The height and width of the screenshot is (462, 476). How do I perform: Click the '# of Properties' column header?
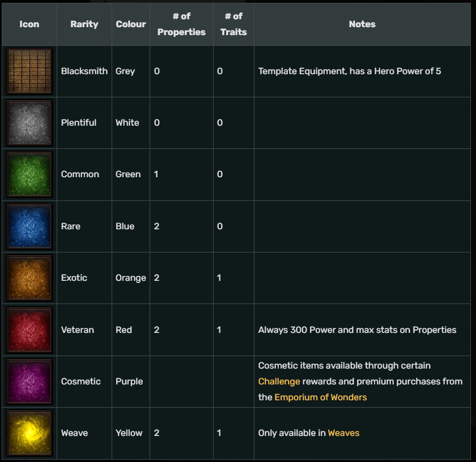click(x=181, y=24)
